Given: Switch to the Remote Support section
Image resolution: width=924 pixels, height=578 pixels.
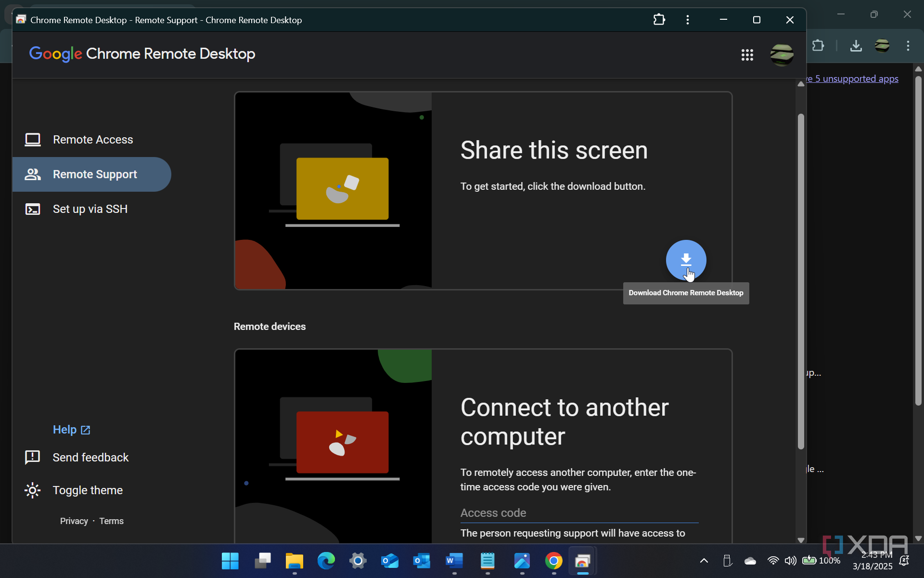Looking at the screenshot, I should click(94, 174).
